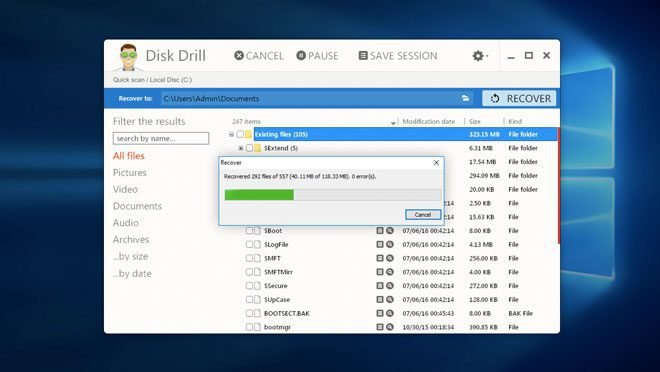Click square icon next to bootmgr
660x372 pixels.
[380, 327]
